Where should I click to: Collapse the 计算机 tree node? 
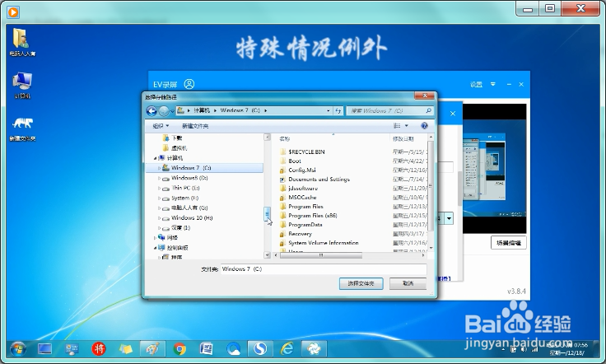156,158
